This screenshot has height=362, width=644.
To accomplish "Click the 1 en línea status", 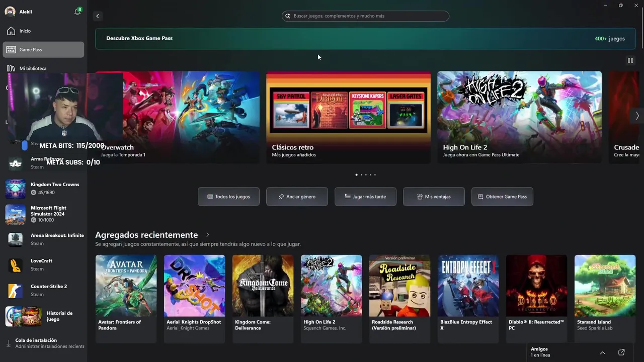I will (x=540, y=355).
